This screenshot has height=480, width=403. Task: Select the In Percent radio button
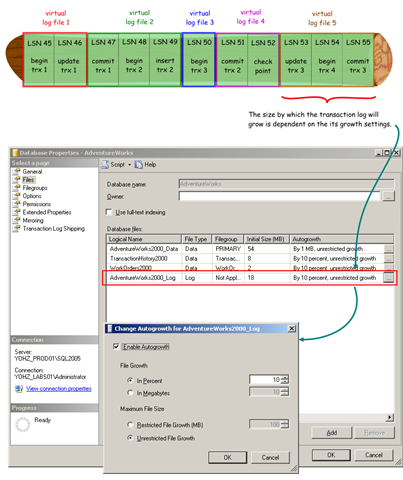coord(130,380)
